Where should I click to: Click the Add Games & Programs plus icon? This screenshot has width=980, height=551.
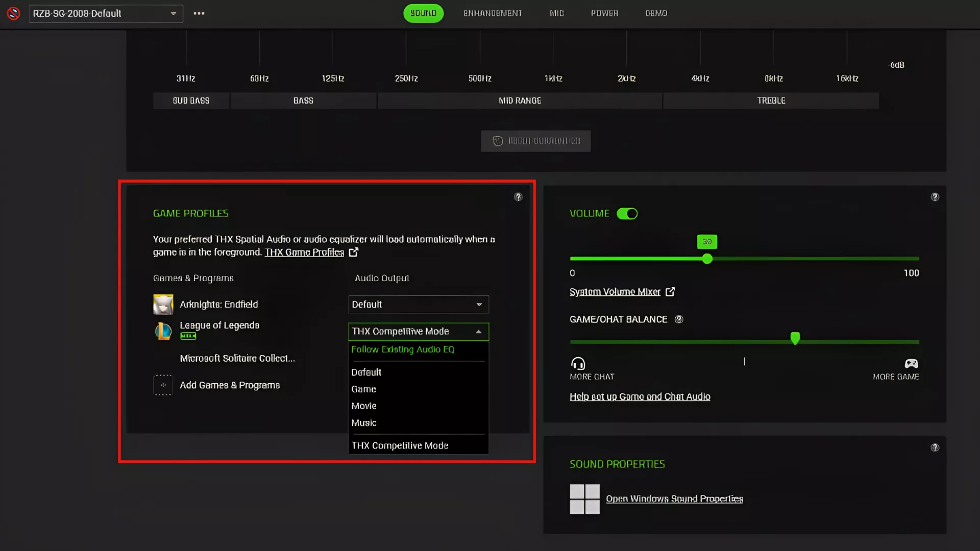(x=163, y=385)
